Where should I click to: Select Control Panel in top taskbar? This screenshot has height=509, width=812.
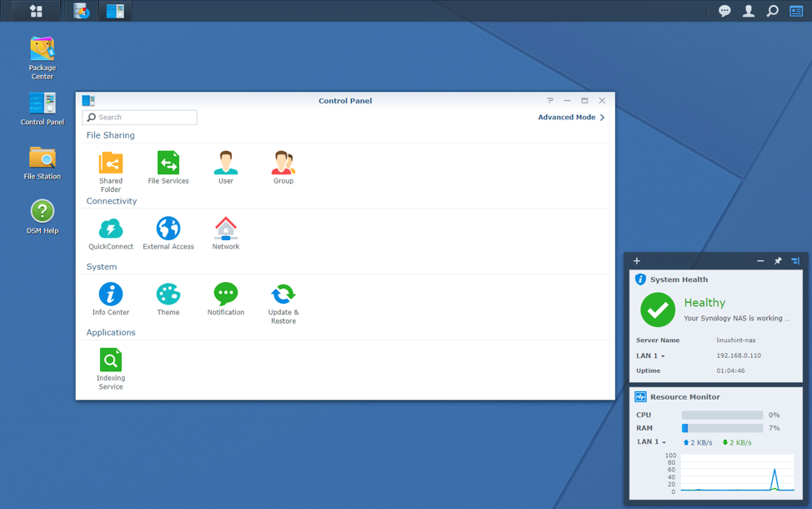coord(115,11)
